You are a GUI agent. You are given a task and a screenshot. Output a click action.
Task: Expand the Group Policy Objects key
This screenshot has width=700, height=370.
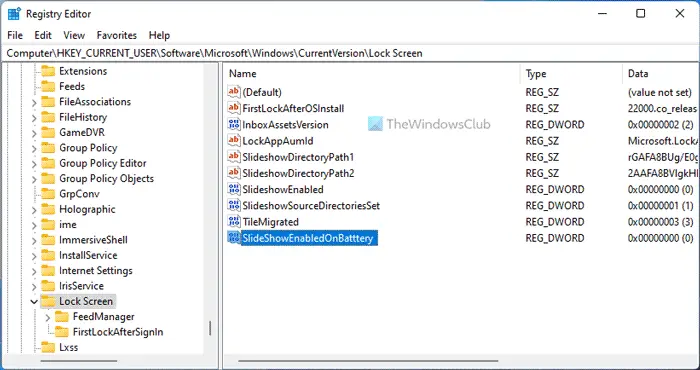tap(34, 179)
